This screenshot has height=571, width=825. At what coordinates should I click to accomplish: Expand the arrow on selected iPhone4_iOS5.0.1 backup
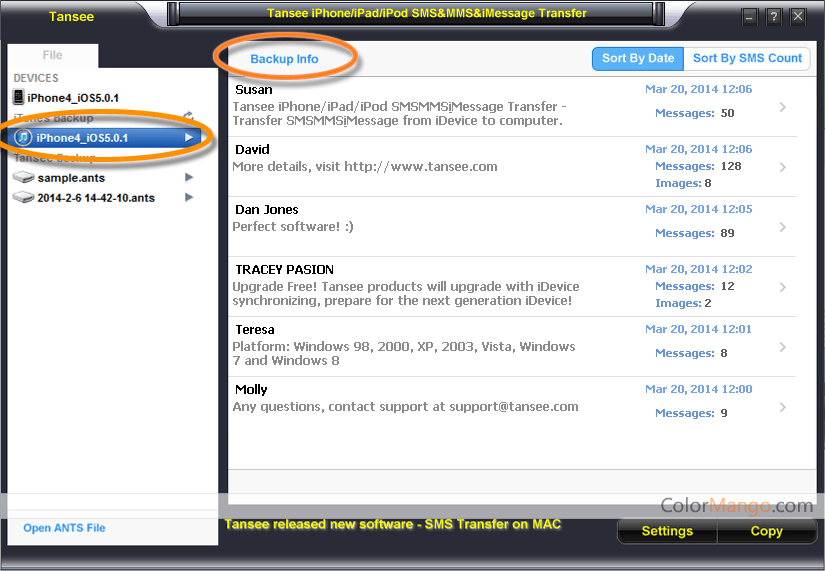pyautogui.click(x=189, y=137)
